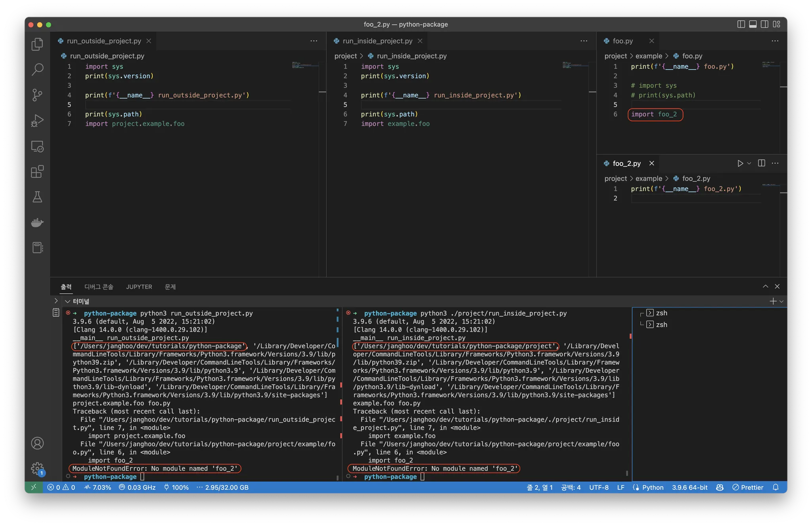Toggle secondary sidebar layout button
Screen dimensions: 812x526
click(x=764, y=24)
